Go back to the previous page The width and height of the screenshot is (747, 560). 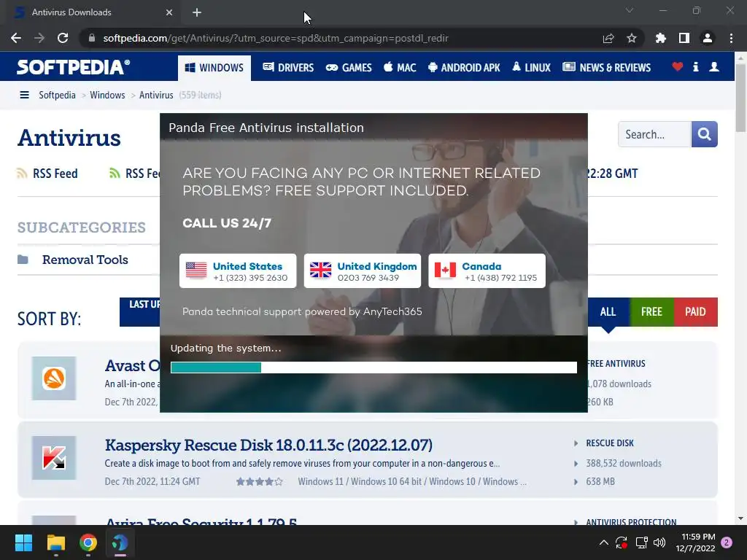(16, 38)
